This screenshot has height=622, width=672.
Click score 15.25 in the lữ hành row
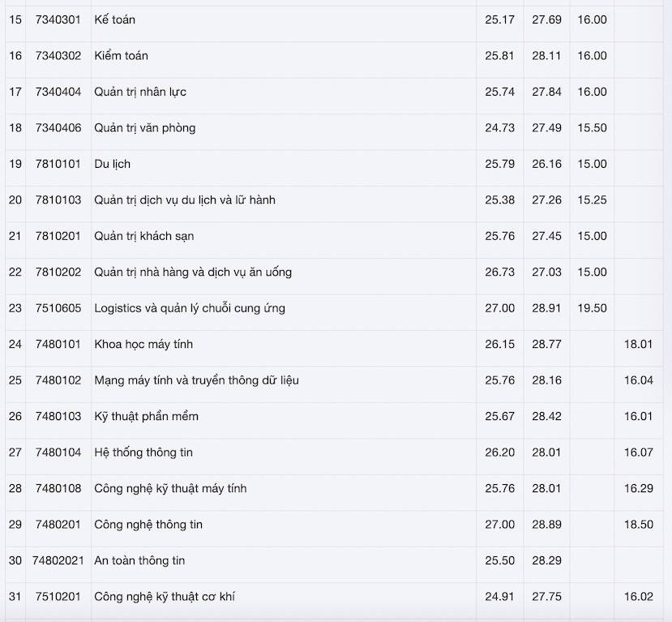click(x=592, y=200)
